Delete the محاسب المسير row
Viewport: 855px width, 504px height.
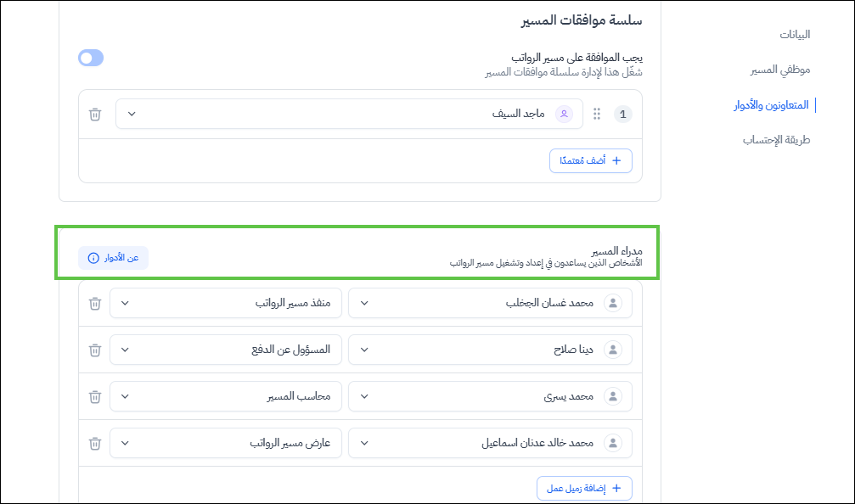95,396
